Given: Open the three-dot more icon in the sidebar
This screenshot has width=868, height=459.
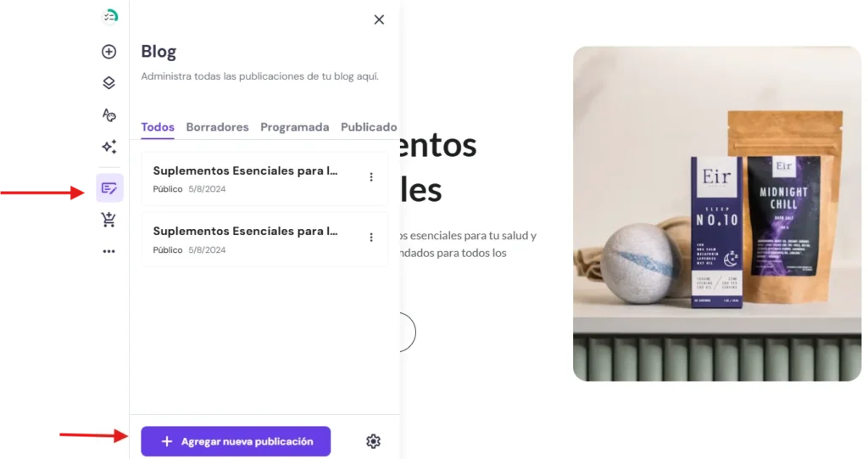Looking at the screenshot, I should (109, 251).
